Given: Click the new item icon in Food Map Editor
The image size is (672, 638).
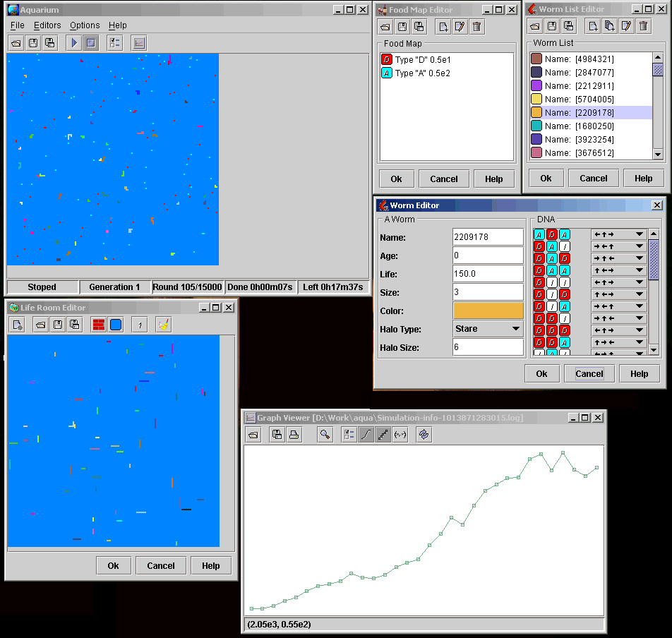Looking at the screenshot, I should [x=443, y=27].
